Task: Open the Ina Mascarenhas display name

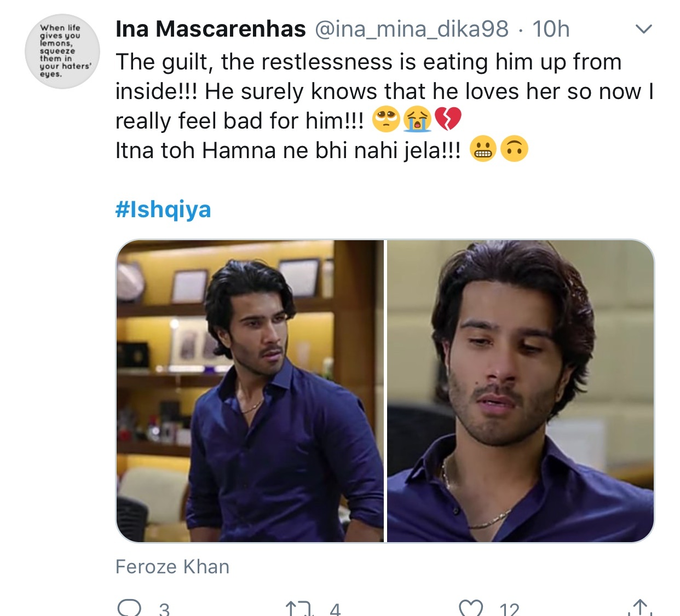Action: 211,29
